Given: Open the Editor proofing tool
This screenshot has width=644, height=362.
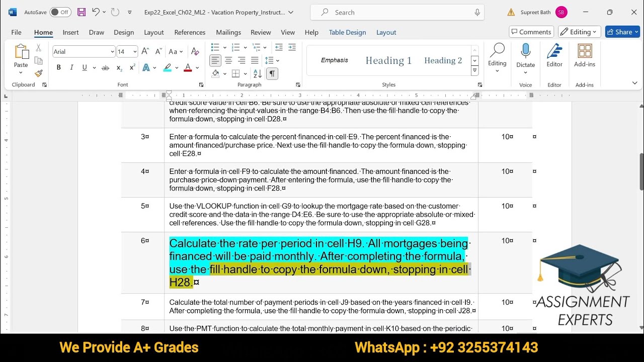Looking at the screenshot, I should pyautogui.click(x=554, y=55).
